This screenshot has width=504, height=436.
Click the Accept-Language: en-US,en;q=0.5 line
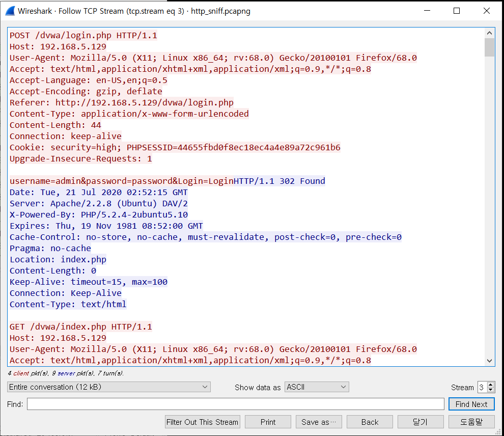tap(89, 80)
